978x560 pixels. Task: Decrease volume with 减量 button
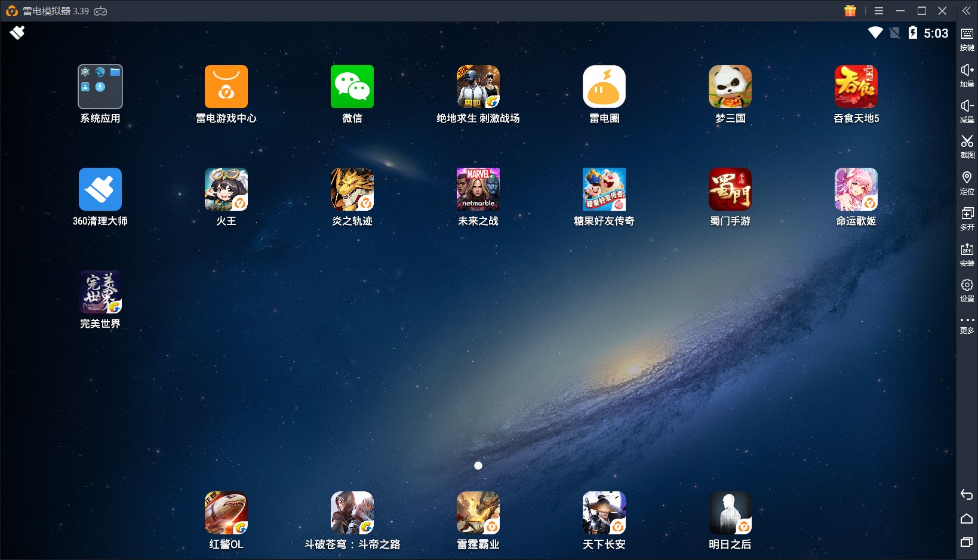[967, 110]
